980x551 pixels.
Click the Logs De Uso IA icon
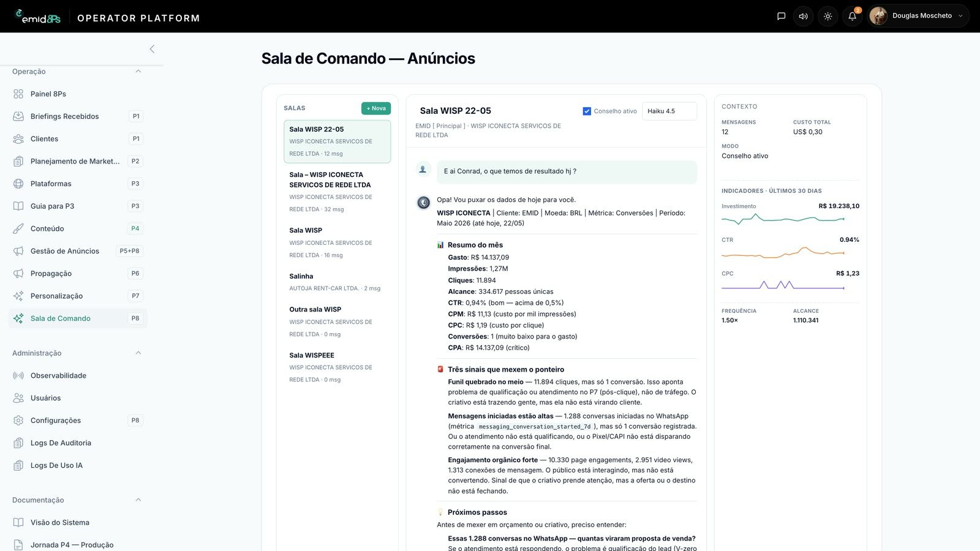pyautogui.click(x=18, y=465)
